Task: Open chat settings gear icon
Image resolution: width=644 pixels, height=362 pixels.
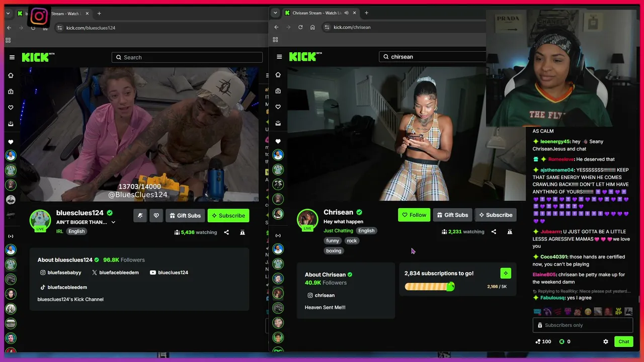Action: click(x=606, y=341)
